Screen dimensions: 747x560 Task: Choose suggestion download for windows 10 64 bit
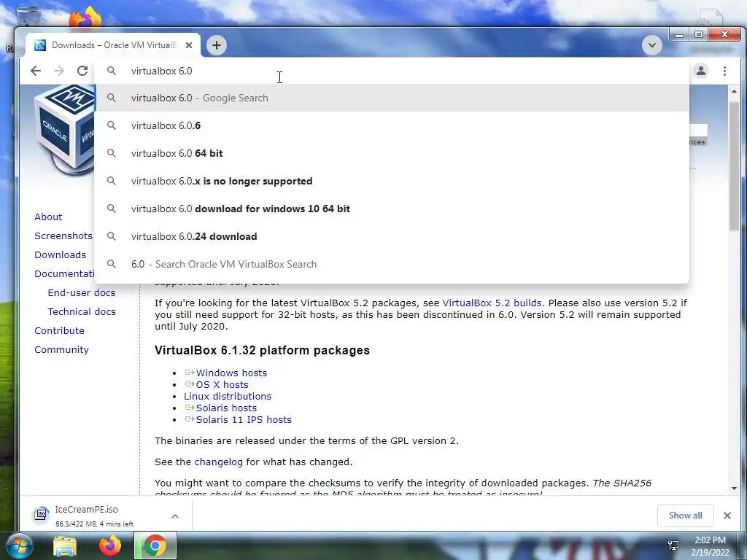click(392, 209)
